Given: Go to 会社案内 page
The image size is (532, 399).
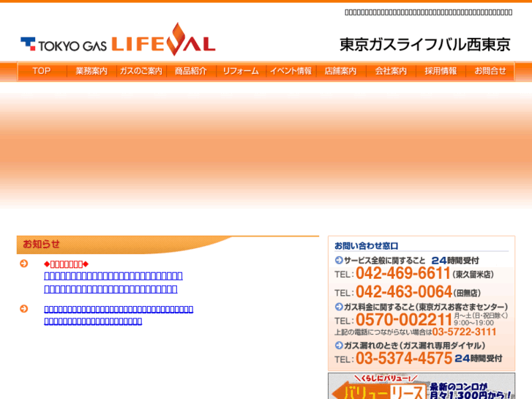Looking at the screenshot, I should [x=391, y=71].
